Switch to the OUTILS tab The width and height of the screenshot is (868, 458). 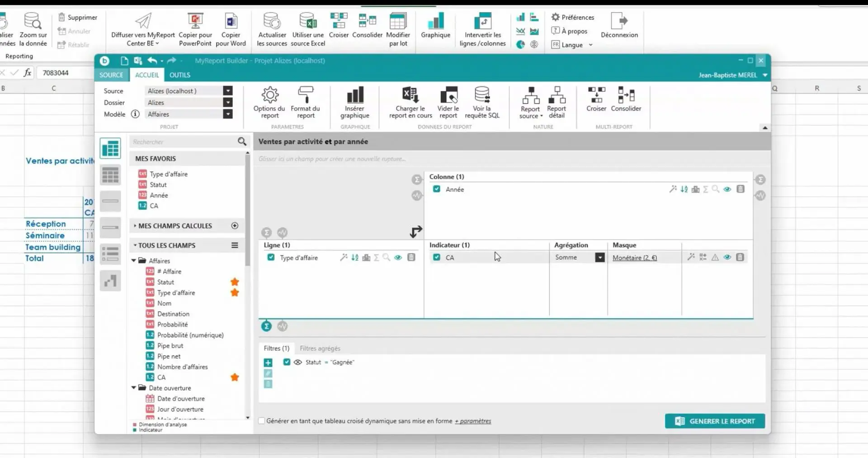[179, 75]
